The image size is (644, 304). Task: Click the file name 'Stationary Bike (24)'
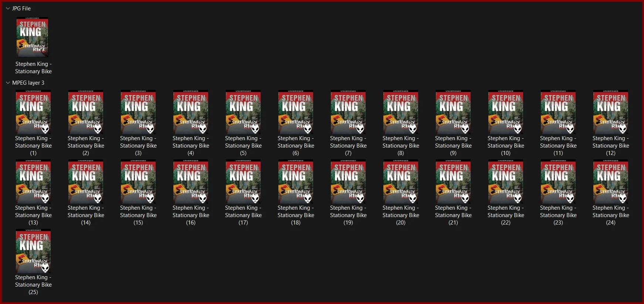[x=611, y=215]
